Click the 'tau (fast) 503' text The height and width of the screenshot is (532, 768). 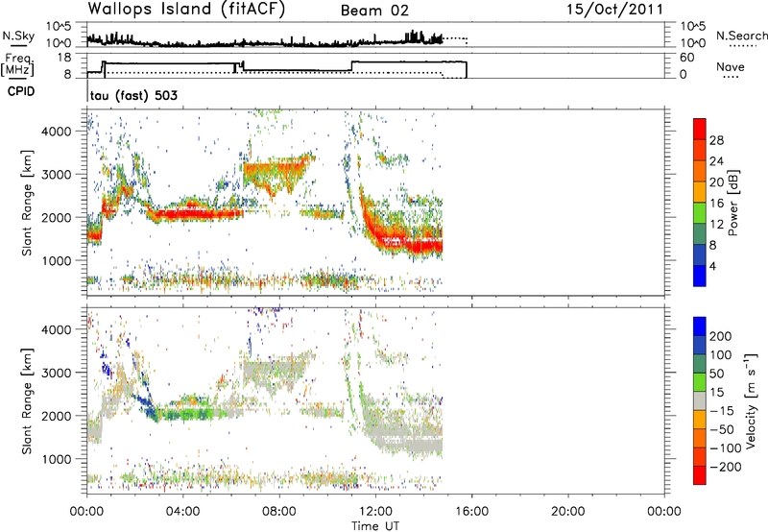coord(133,95)
